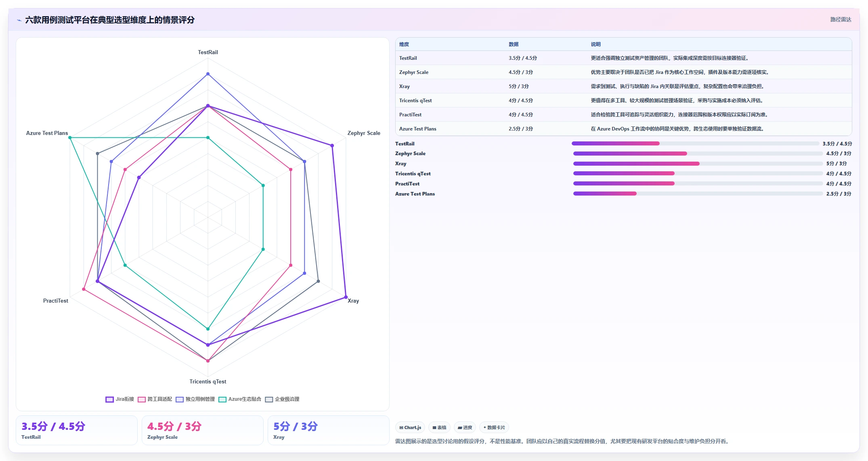Toggle the 企业级治理 legend swatch
This screenshot has height=461, width=868.
269,399
